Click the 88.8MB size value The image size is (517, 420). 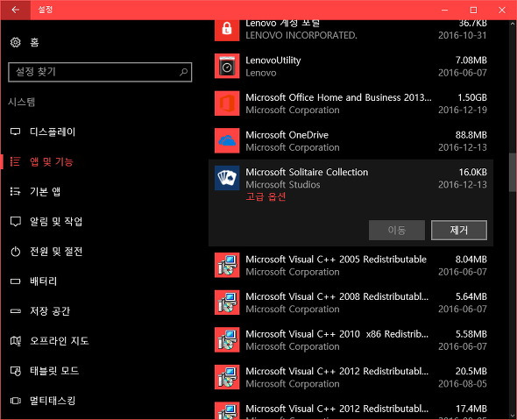471,135
